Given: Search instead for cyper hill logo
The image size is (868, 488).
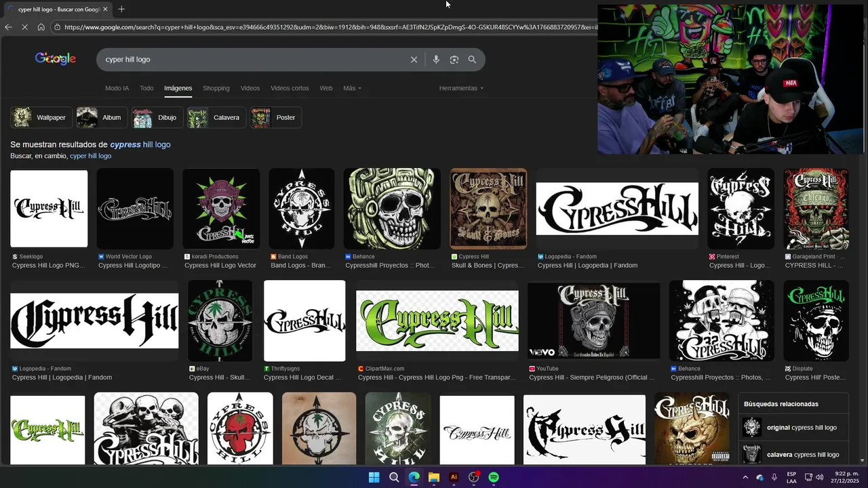Looking at the screenshot, I should tap(90, 156).
